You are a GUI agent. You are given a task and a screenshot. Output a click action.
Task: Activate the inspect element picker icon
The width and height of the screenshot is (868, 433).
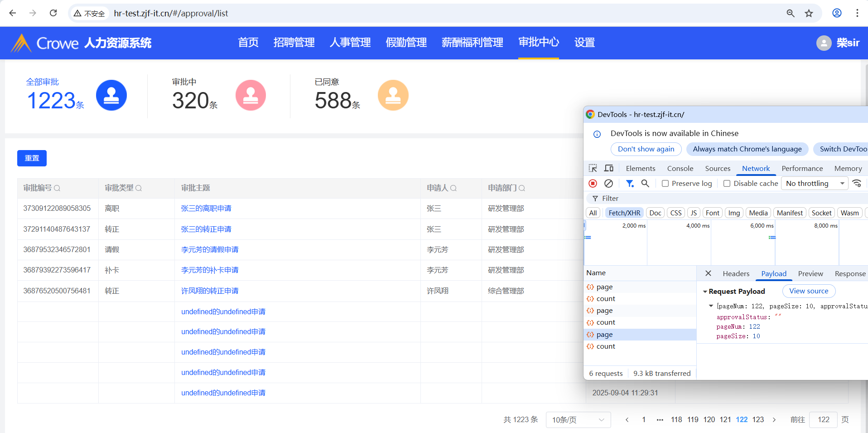tap(593, 168)
